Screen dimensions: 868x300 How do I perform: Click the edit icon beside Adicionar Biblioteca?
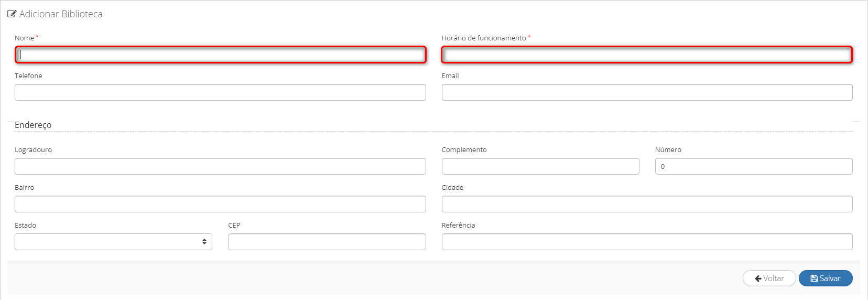click(12, 14)
